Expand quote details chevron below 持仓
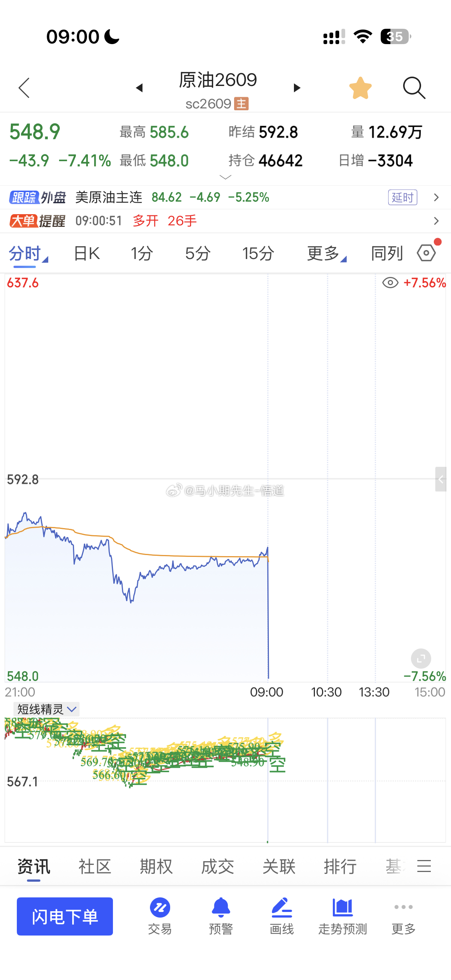 [226, 177]
